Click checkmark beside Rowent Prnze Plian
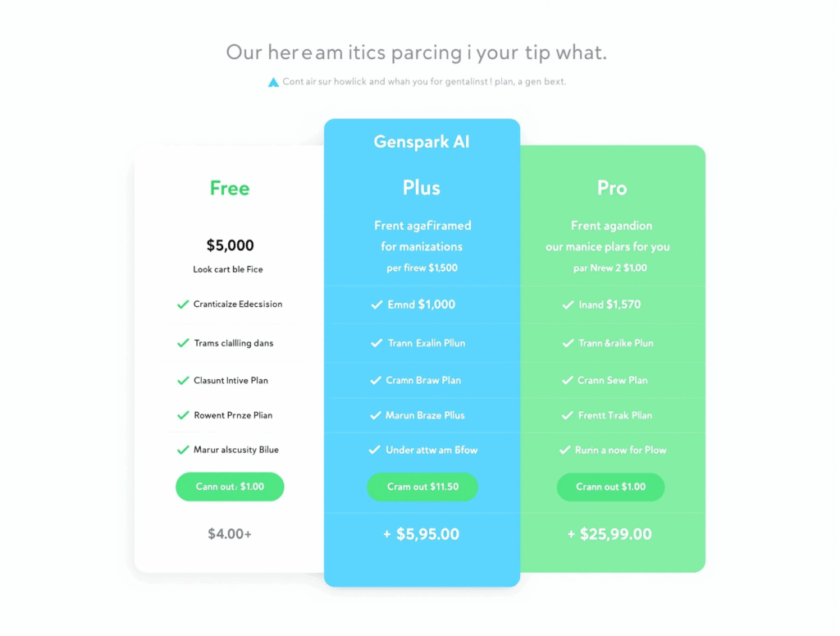This screenshot has width=840, height=636. 183,415
